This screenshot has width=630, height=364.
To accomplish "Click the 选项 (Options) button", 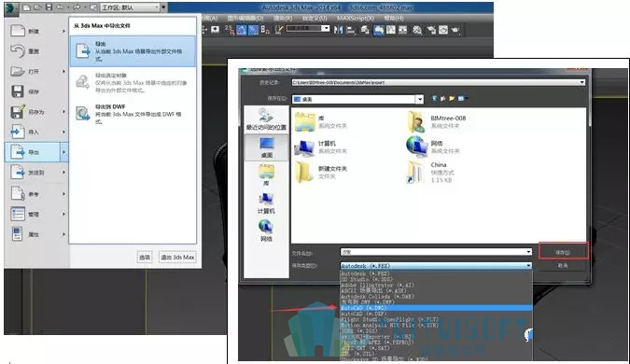I will 145,257.
